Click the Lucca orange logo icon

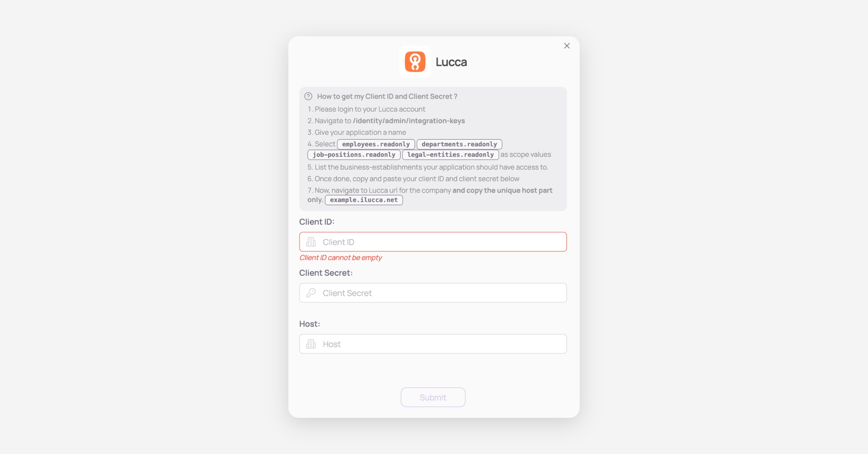[415, 62]
